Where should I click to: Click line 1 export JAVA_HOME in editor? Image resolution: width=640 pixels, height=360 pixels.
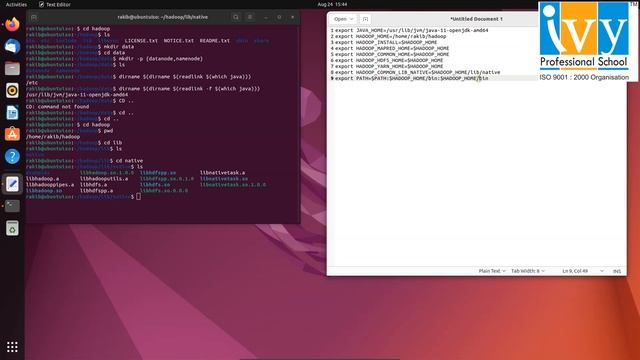point(411,30)
